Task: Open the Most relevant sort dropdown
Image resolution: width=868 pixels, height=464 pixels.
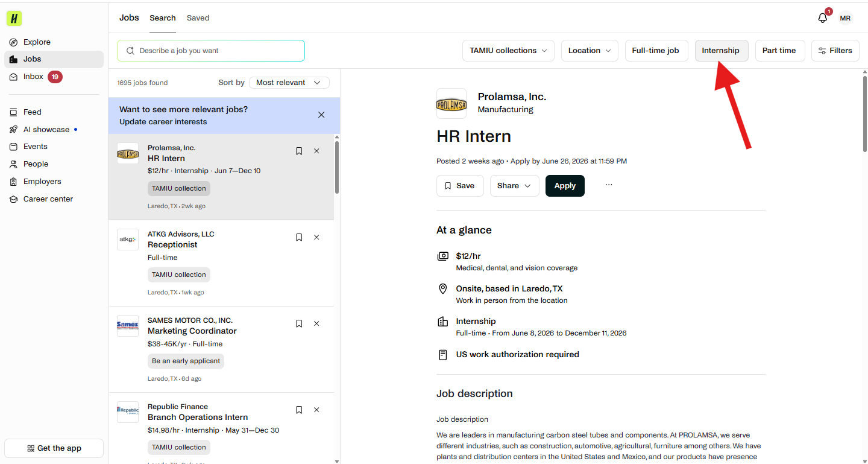Action: pyautogui.click(x=289, y=83)
